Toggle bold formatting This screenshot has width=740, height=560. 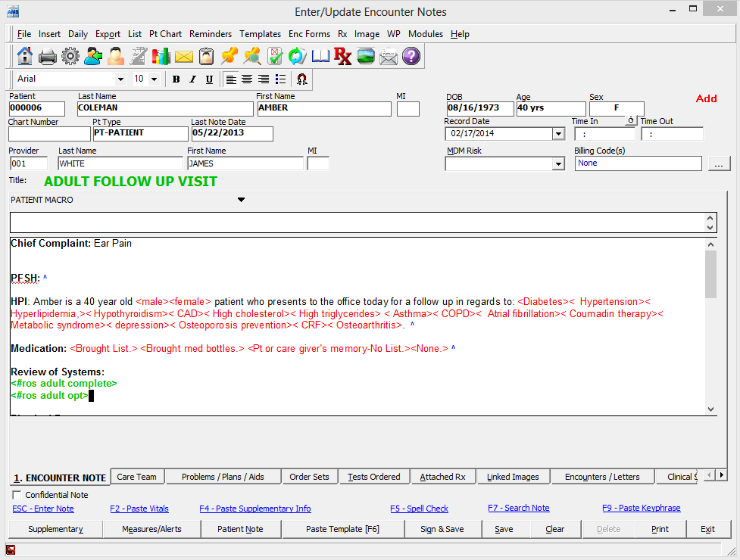176,79
